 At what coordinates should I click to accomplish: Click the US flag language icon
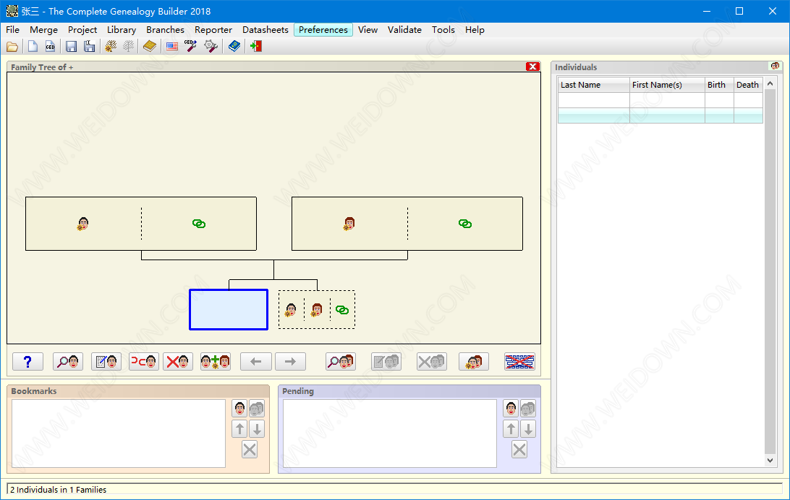[172, 46]
